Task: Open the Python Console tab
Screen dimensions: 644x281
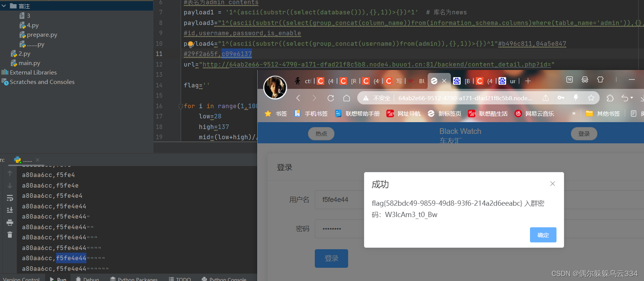Action: 224,279
